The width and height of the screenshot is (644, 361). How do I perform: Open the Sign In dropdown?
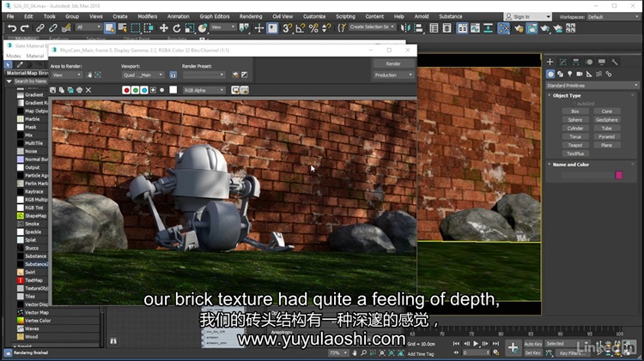[527, 16]
